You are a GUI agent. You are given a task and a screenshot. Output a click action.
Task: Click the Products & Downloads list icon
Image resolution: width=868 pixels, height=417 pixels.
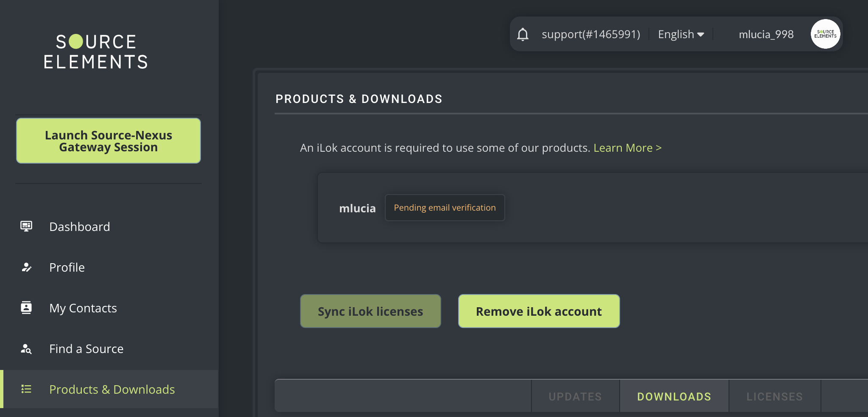click(26, 389)
